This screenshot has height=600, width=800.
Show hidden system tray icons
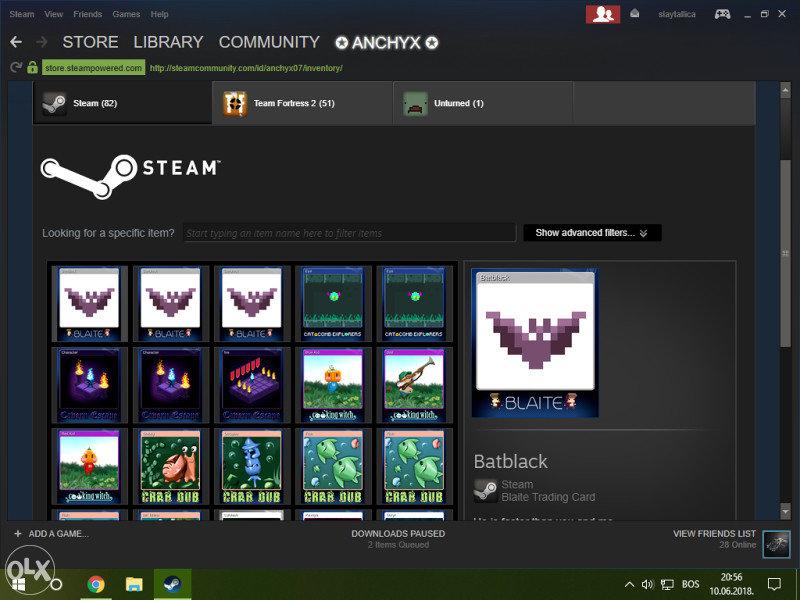pyautogui.click(x=630, y=585)
